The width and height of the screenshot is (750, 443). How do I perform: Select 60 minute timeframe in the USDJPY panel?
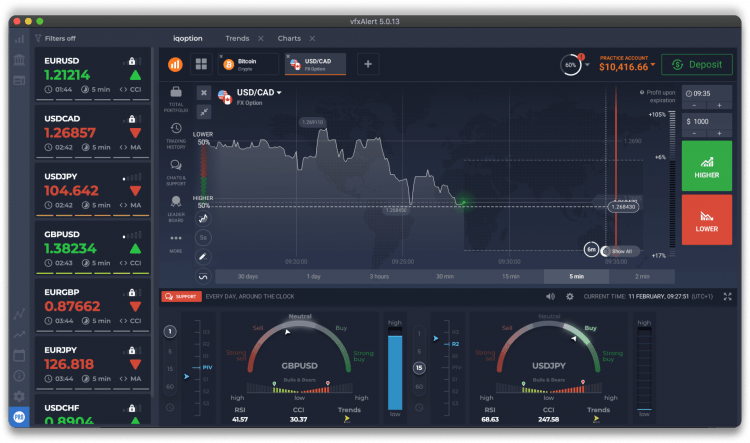click(419, 387)
